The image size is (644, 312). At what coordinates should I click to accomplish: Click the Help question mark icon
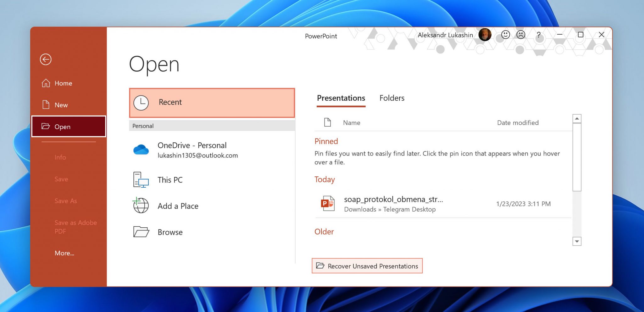pyautogui.click(x=538, y=35)
